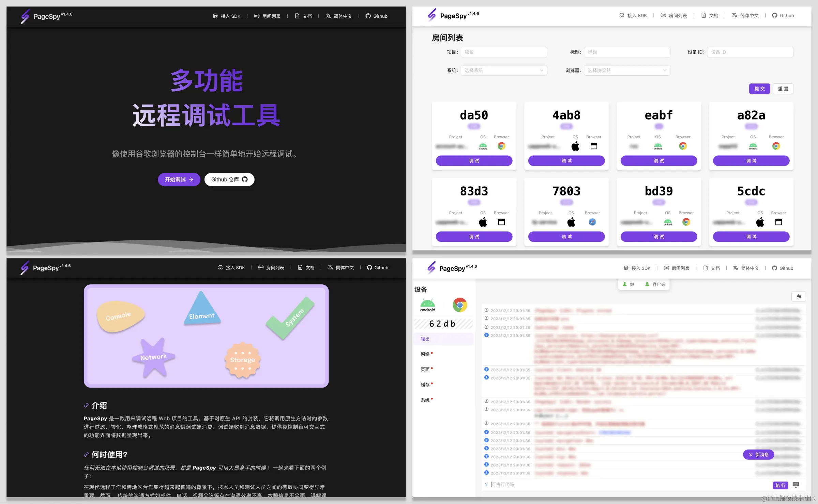Click the Github octocat icon in the dark header
The image size is (818, 504).
pos(368,16)
